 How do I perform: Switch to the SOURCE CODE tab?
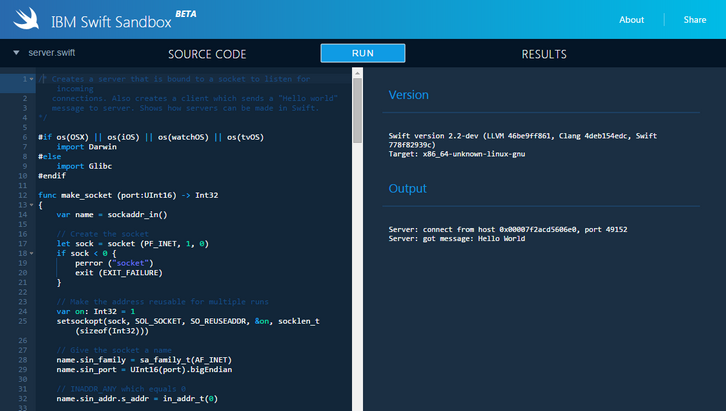(x=207, y=54)
